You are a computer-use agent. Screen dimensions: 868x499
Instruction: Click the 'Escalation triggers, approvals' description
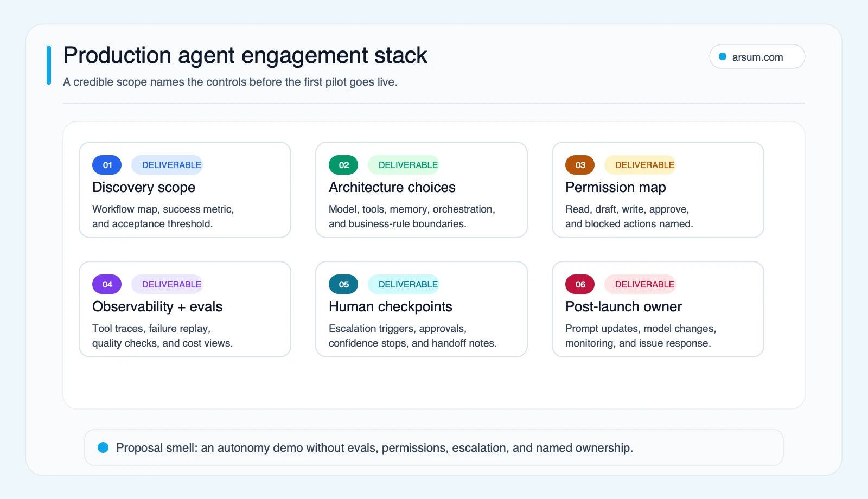[x=413, y=336]
